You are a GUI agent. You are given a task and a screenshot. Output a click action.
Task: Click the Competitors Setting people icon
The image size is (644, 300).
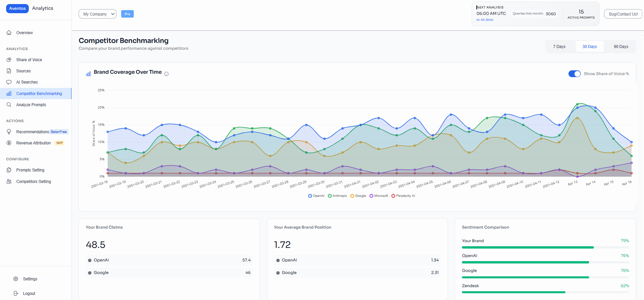[x=9, y=182]
